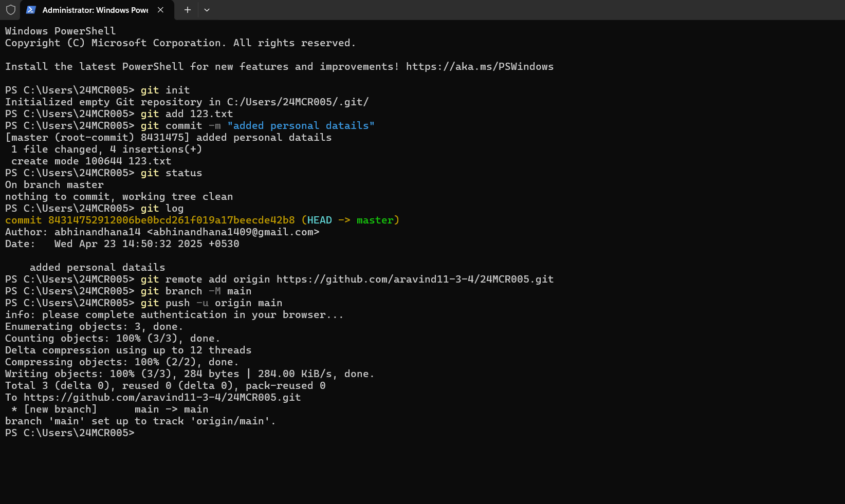This screenshot has height=504, width=845.
Task: Click the 'git log' command
Action: click(162, 209)
